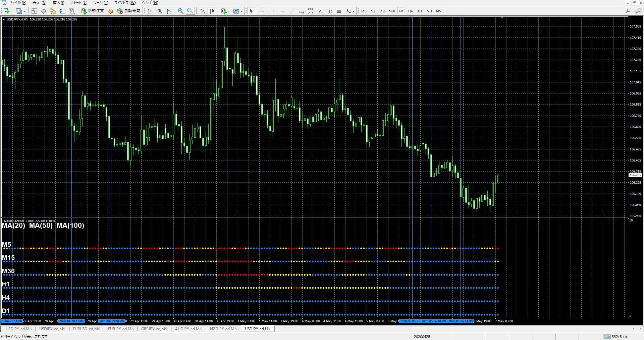
Task: Zoom in on the chart
Action: point(181,11)
